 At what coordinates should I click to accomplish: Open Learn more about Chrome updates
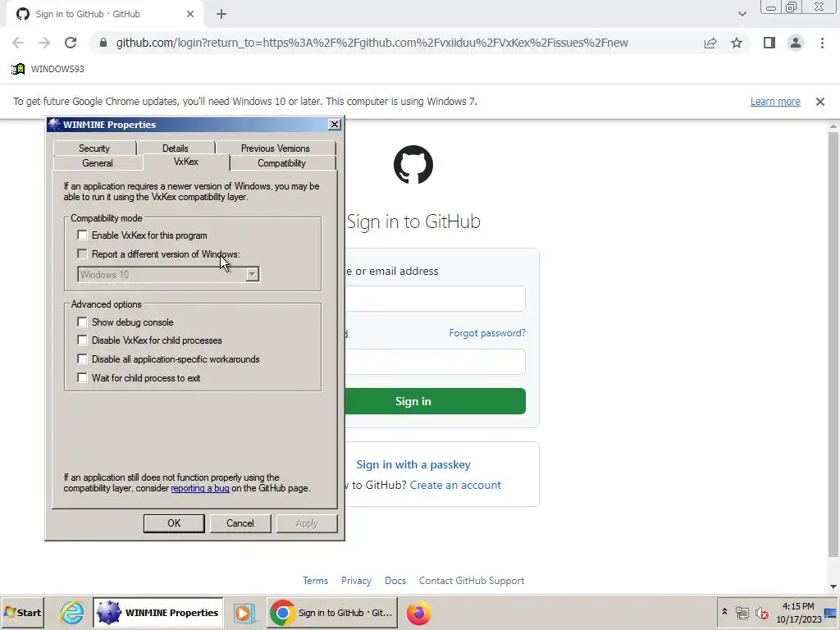point(774,101)
